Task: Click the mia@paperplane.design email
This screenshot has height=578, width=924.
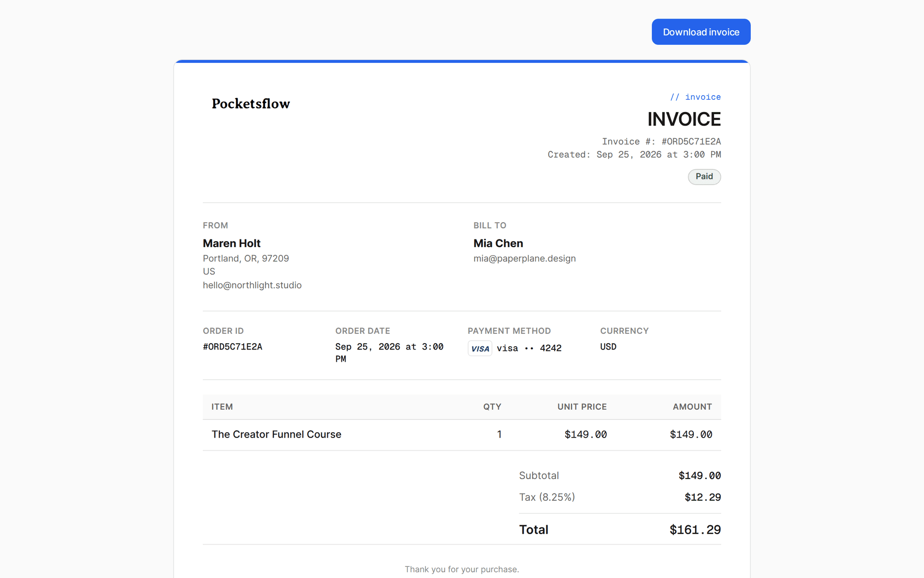Action: point(525,259)
